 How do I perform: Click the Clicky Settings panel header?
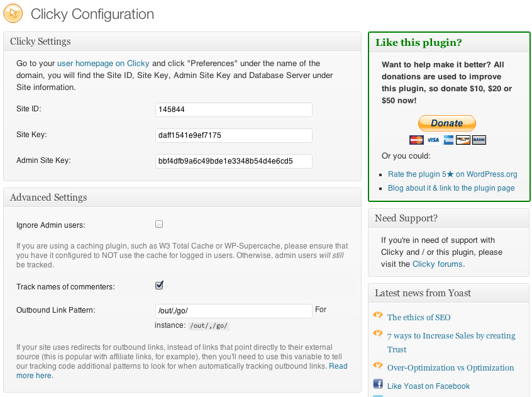[x=182, y=42]
